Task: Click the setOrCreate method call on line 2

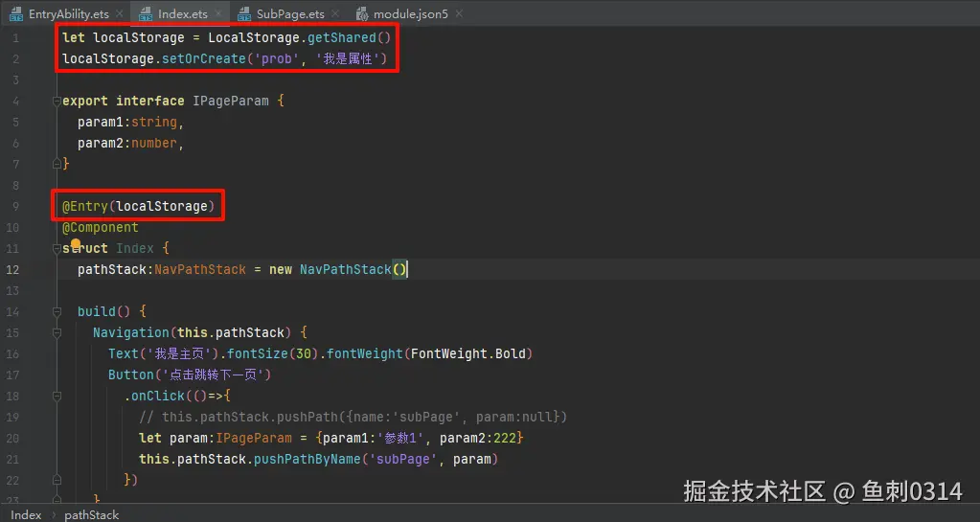Action: [204, 58]
